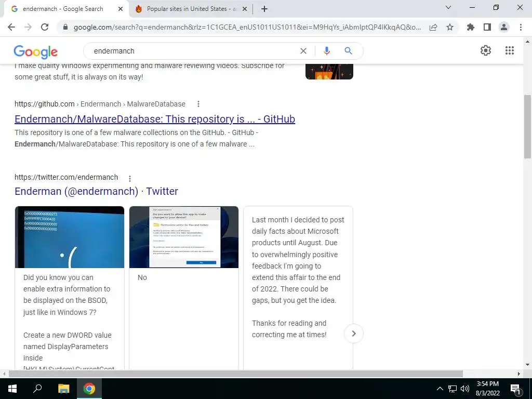Click the padlock site info icon
The height and width of the screenshot is (399, 532).
pyautogui.click(x=65, y=27)
